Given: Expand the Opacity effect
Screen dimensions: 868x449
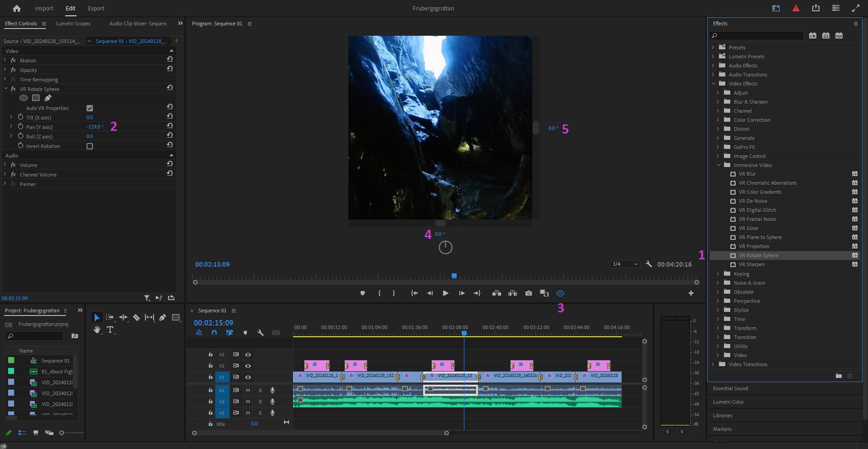Looking at the screenshot, I should coord(5,70).
